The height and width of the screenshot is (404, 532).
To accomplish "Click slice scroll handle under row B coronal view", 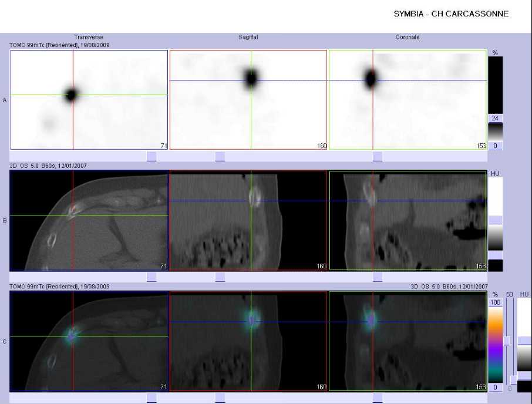I will coord(378,277).
